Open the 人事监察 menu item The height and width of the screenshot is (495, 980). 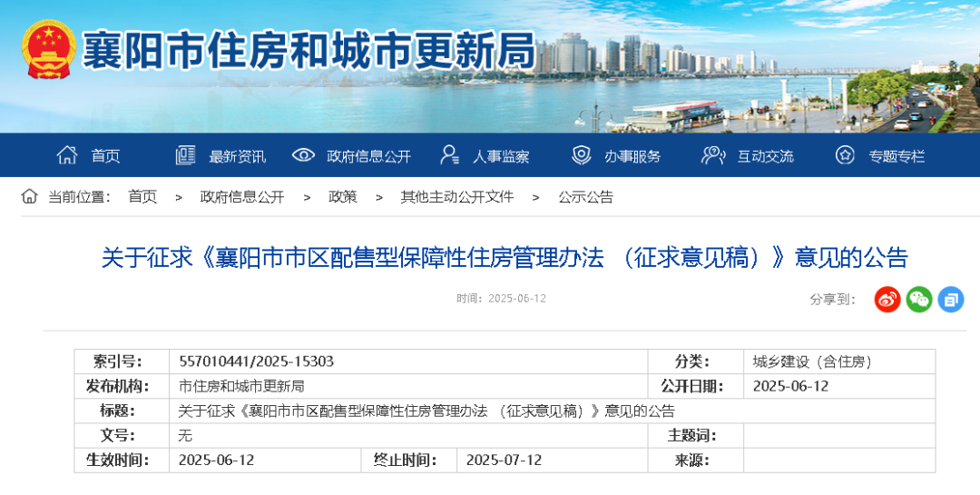pos(501,156)
